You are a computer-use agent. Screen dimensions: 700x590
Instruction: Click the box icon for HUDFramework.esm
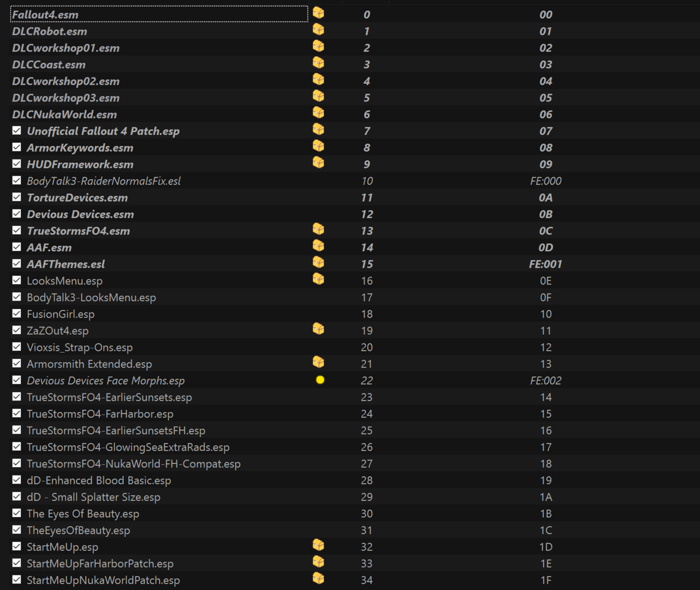[318, 162]
